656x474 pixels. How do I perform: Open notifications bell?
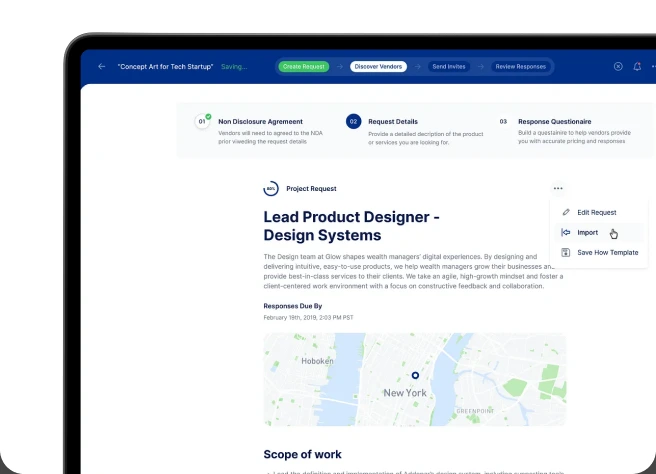tap(637, 67)
